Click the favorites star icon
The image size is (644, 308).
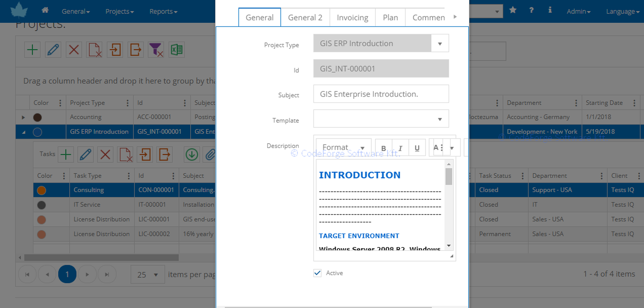point(513,10)
